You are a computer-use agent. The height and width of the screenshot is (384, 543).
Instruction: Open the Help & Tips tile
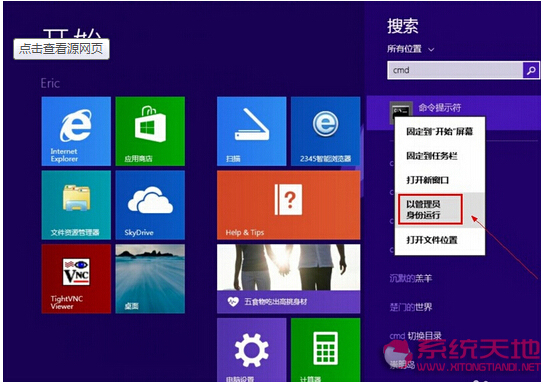[x=288, y=205]
